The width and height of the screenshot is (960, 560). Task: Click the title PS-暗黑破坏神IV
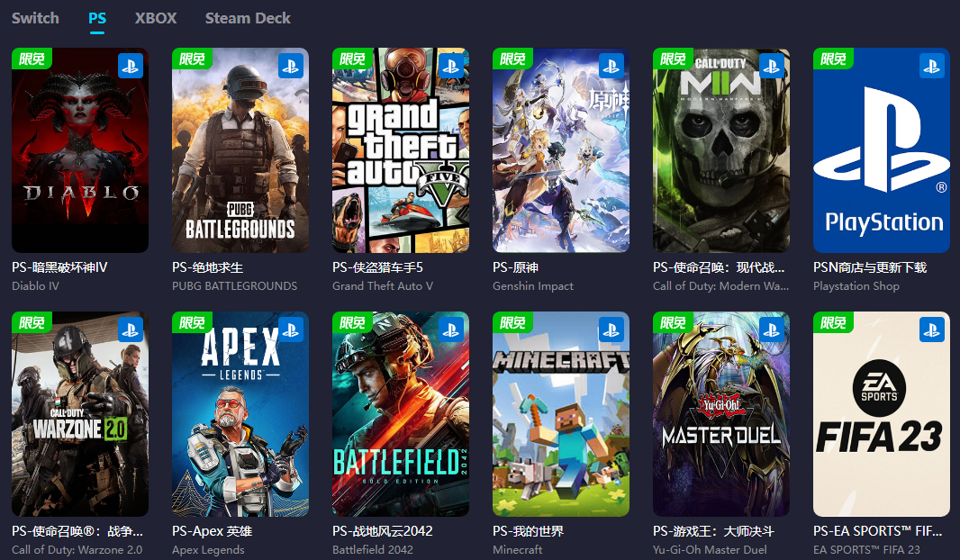point(59,267)
